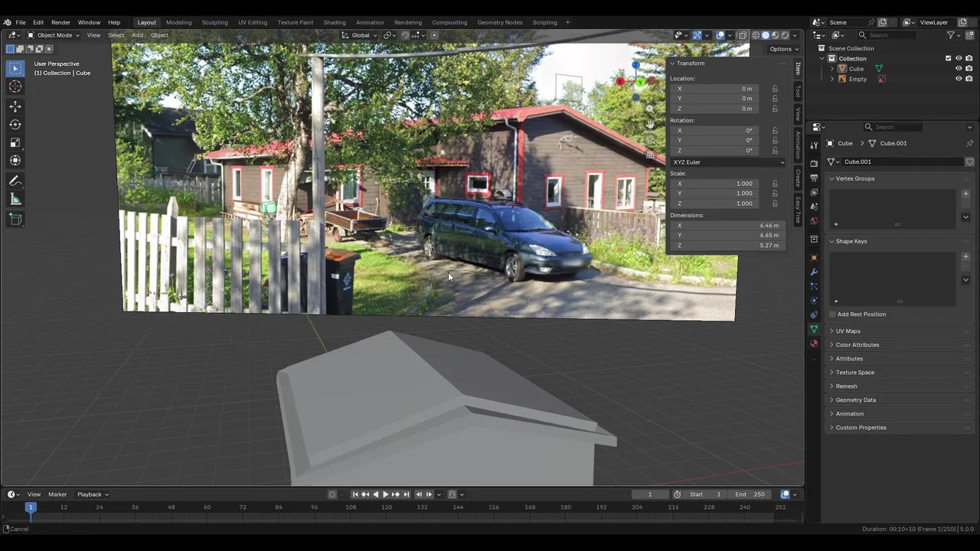This screenshot has width=980, height=551.
Task: Enable Add Rest Position checkbox
Action: click(x=832, y=315)
